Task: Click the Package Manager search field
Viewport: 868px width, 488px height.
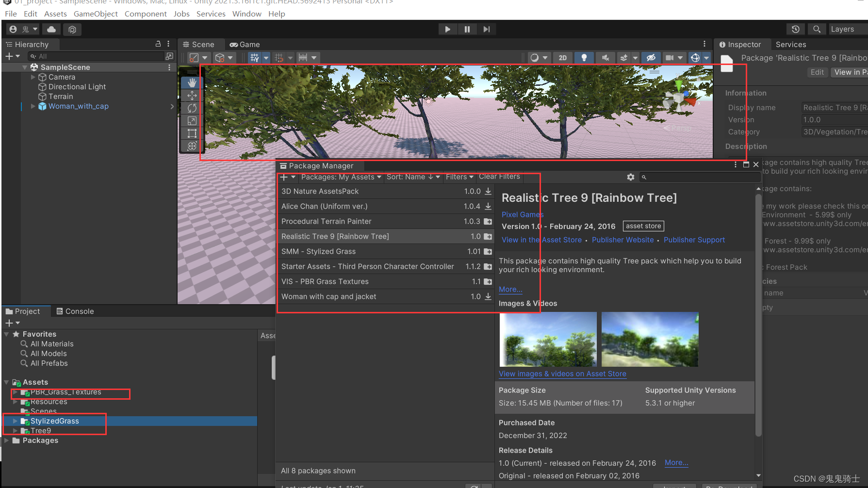Action: coord(700,177)
